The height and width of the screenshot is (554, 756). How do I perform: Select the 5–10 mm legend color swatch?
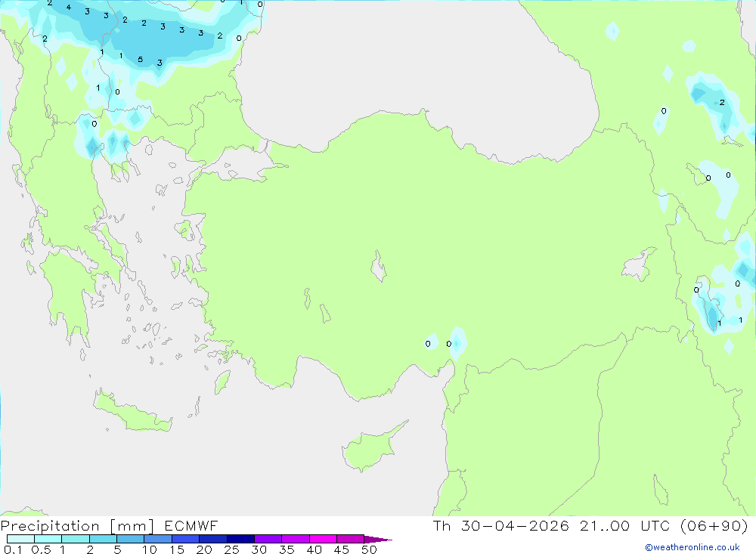[x=131, y=539]
